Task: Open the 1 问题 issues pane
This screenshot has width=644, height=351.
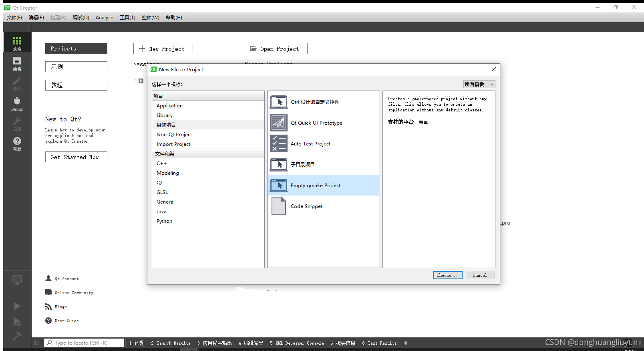Action: click(137, 343)
